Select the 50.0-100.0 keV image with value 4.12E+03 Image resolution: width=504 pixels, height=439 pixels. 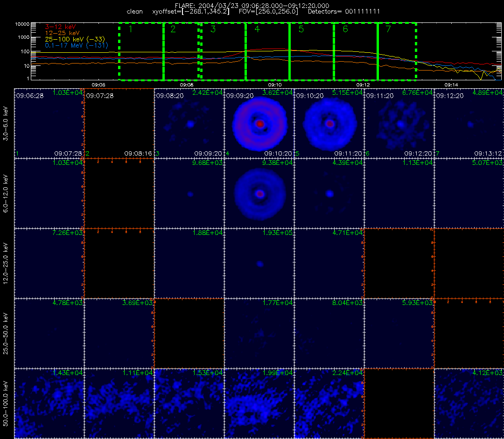point(469,404)
